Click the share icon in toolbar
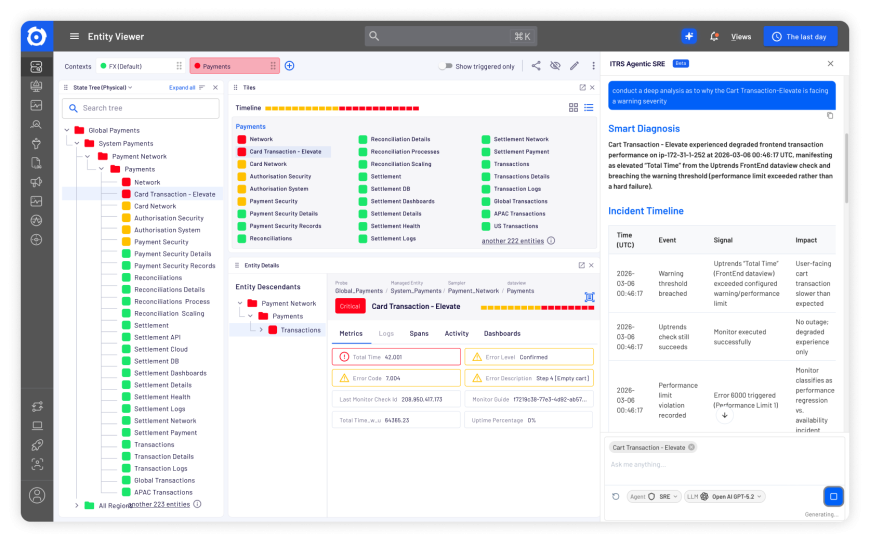The image size is (870, 543). [536, 66]
